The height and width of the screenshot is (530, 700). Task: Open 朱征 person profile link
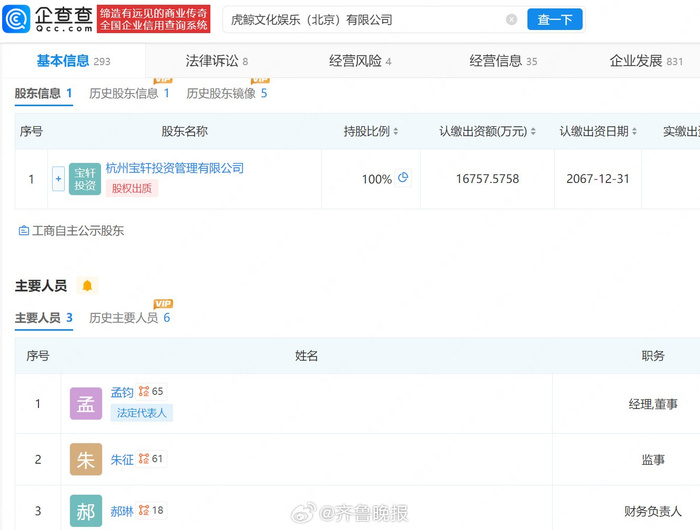point(122,459)
